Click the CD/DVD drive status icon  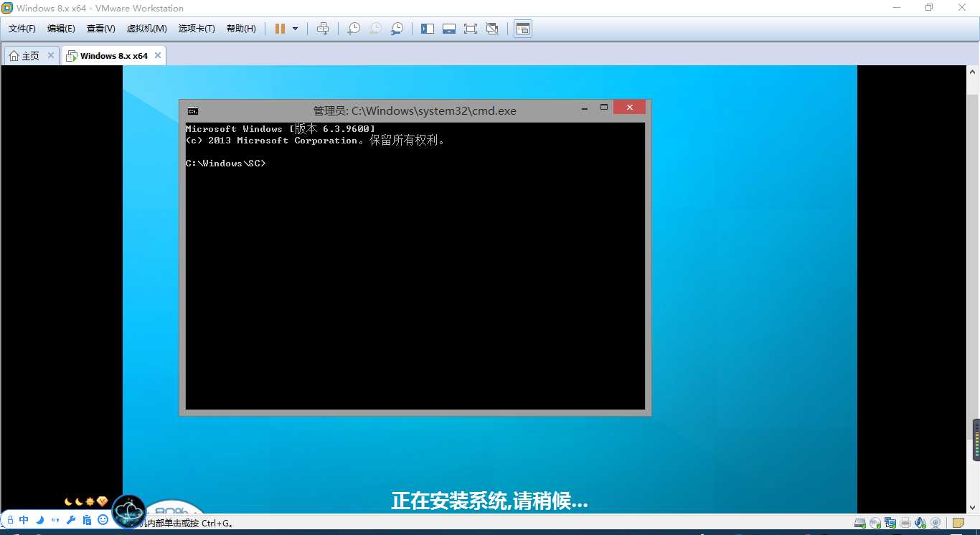pyautogui.click(x=875, y=523)
